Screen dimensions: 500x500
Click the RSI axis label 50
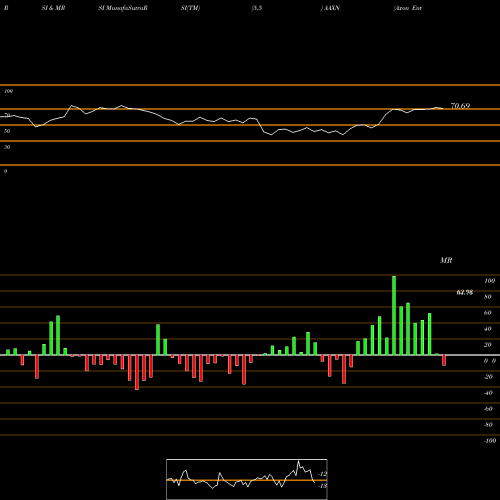coord(7,131)
